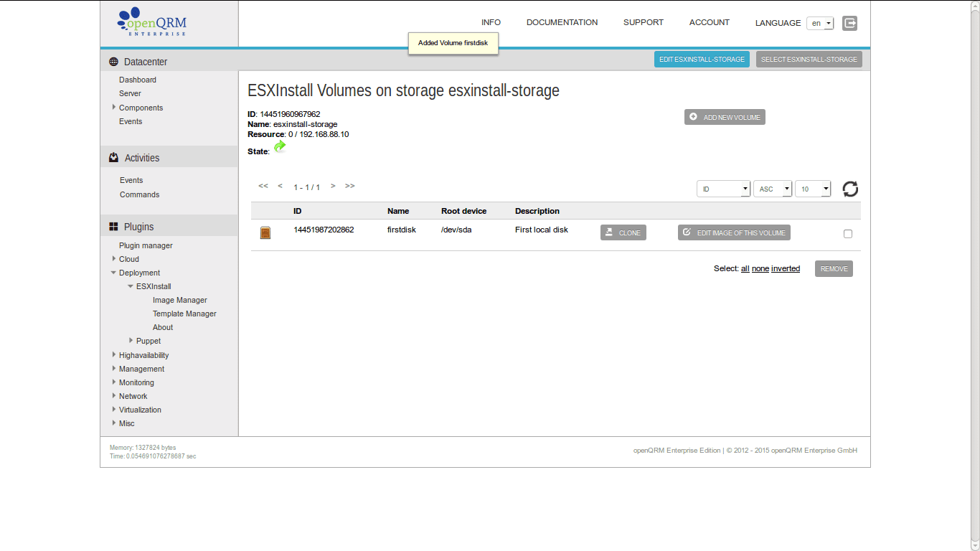Open the ACCOUNT menu
Screen dimensions: 980x551
[x=710, y=22]
